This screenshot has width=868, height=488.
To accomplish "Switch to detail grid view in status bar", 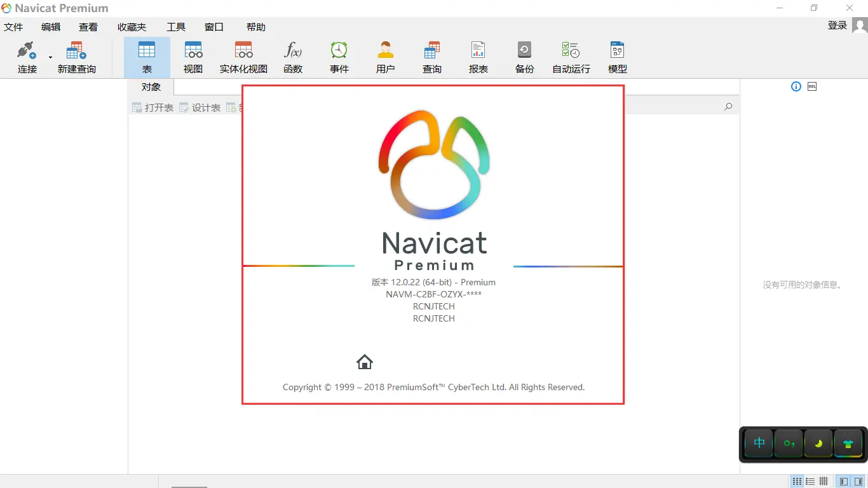I will pyautogui.click(x=824, y=481).
